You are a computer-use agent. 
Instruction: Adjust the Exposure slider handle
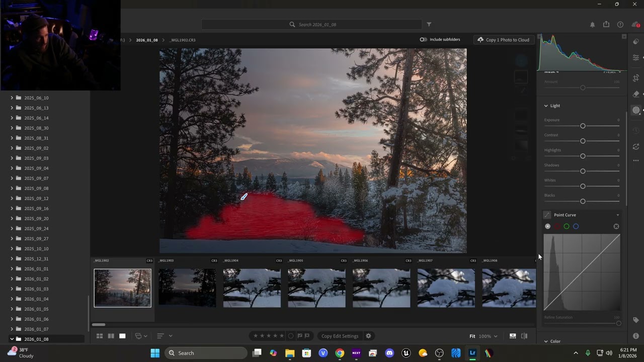click(583, 126)
